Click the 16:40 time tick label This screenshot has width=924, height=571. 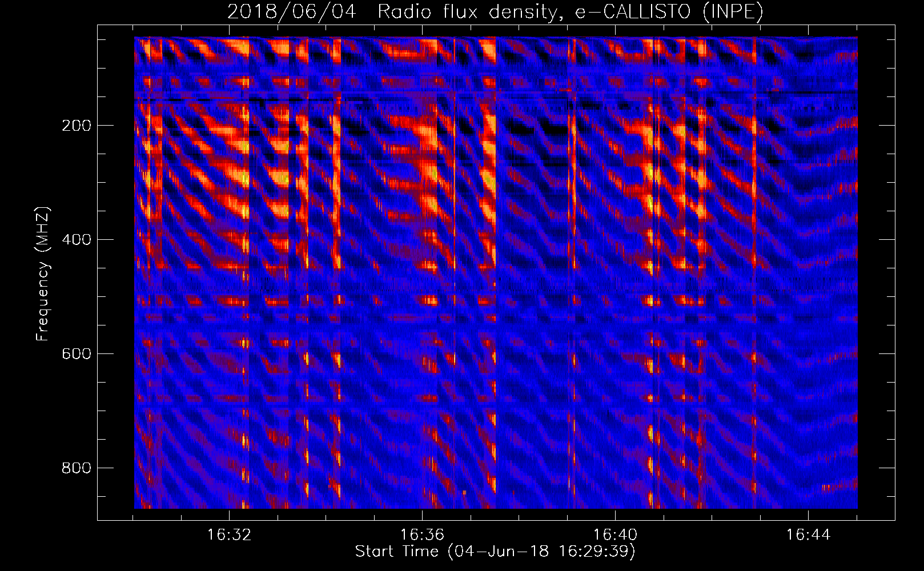pos(615,535)
